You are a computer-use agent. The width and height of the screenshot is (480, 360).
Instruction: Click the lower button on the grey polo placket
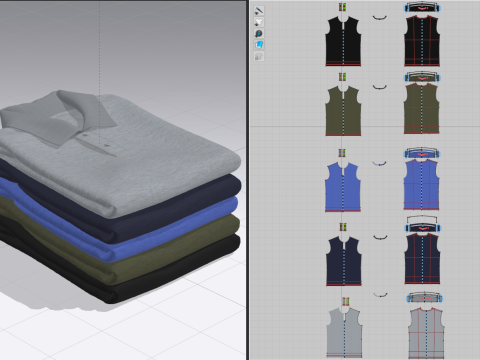[107, 145]
